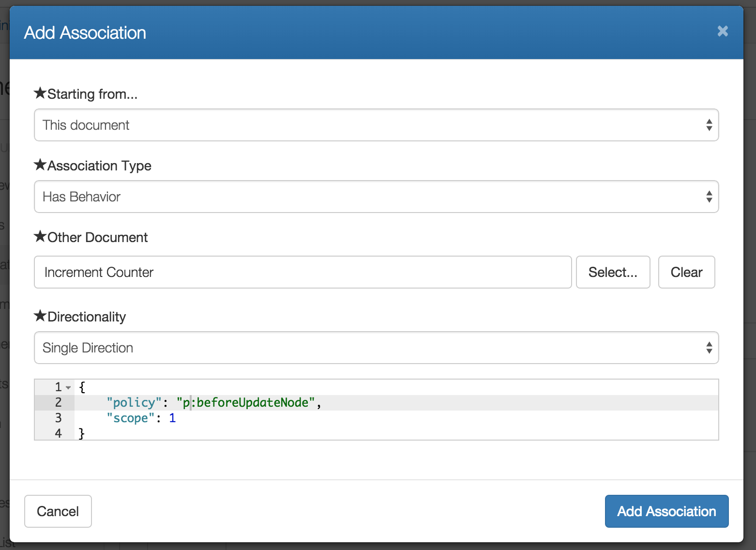
Task: Click line number 3 in the editor gutter
Action: coord(58,418)
